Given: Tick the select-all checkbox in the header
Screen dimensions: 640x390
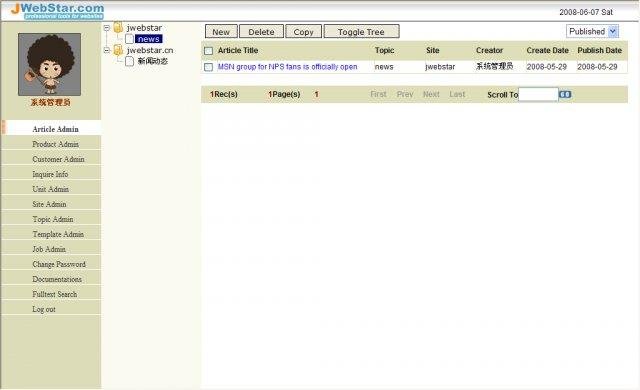Looking at the screenshot, I should tap(208, 51).
